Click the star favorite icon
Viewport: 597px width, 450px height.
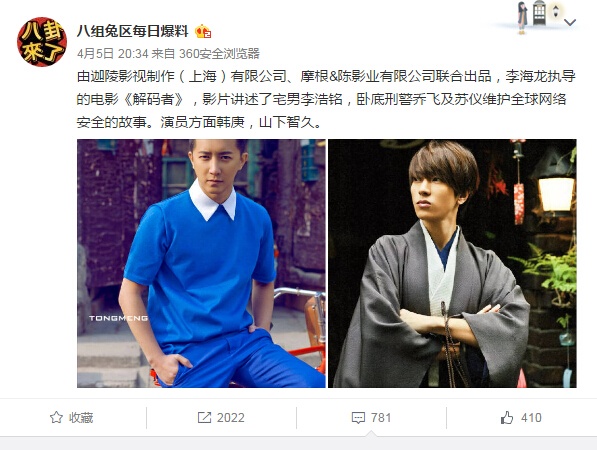click(x=56, y=418)
